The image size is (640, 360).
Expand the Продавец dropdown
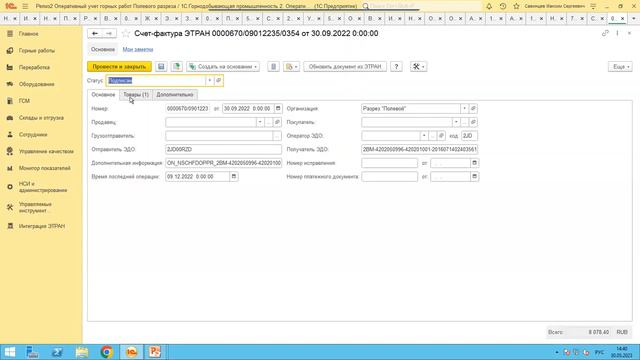click(260, 122)
